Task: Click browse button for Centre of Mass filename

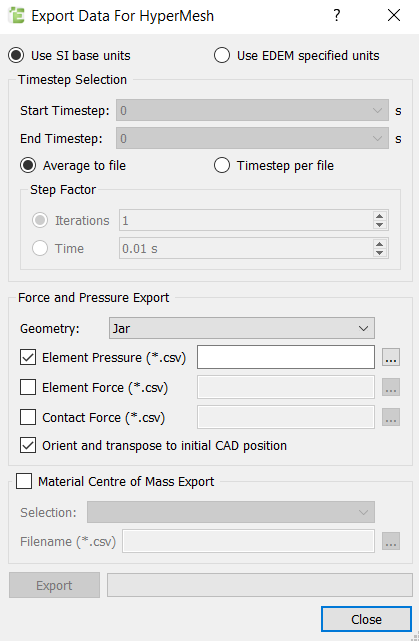Action: (x=391, y=541)
